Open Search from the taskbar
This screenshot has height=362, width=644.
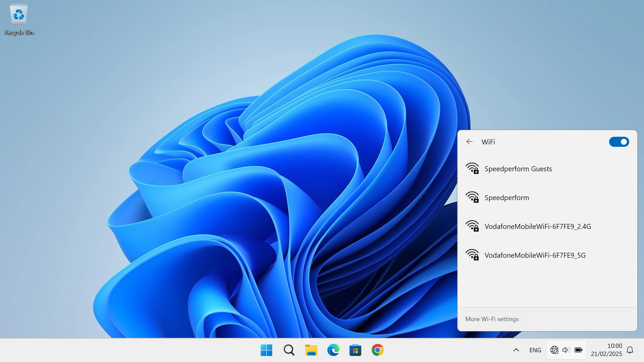(x=289, y=350)
